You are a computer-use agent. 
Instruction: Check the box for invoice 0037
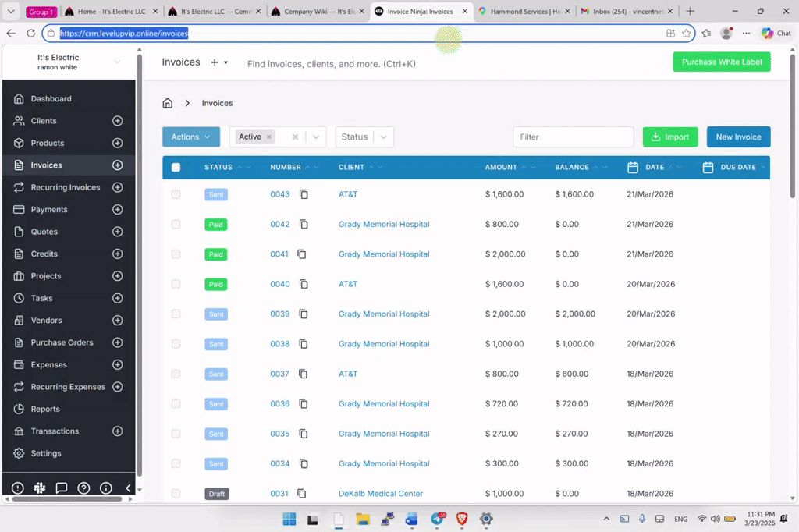tap(176, 374)
